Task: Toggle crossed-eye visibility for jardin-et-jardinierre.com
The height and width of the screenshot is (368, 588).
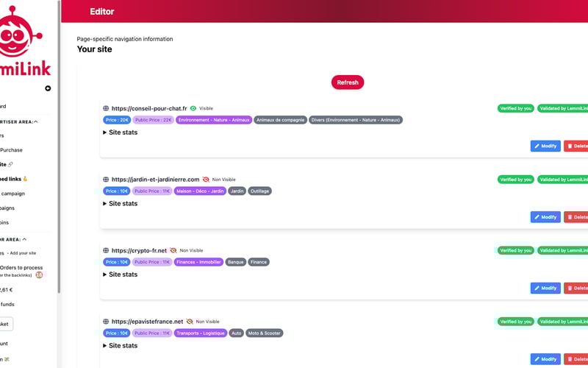Action: pos(206,180)
